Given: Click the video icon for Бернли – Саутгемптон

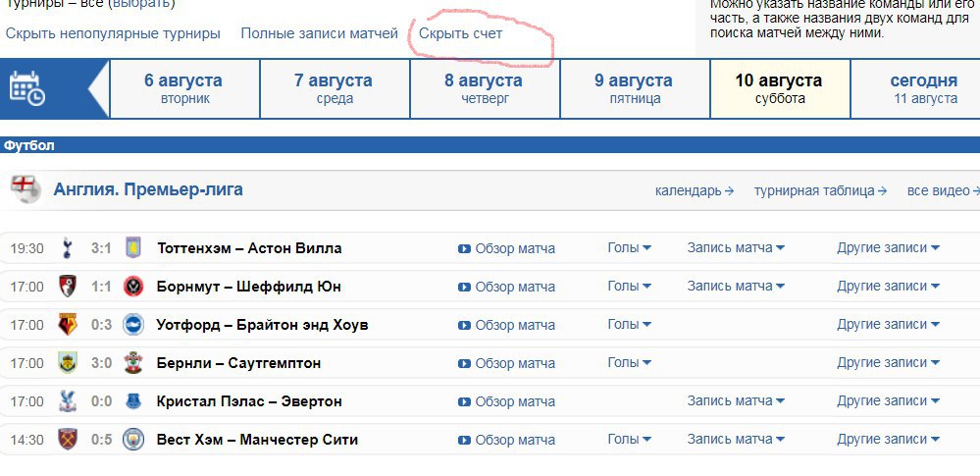Looking at the screenshot, I should pos(464,363).
